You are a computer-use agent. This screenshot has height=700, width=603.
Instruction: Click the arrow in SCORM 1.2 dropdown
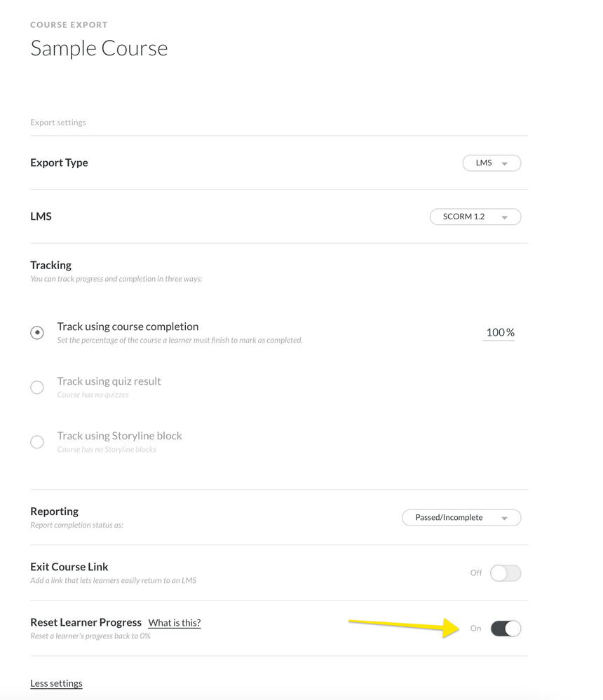(x=505, y=218)
